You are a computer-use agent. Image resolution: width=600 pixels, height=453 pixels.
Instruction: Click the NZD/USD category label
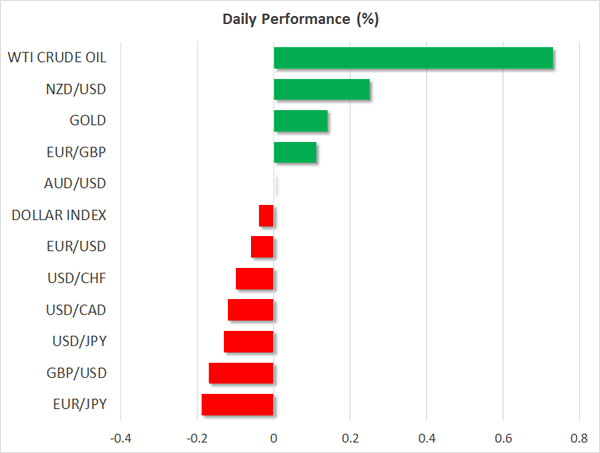point(76,89)
